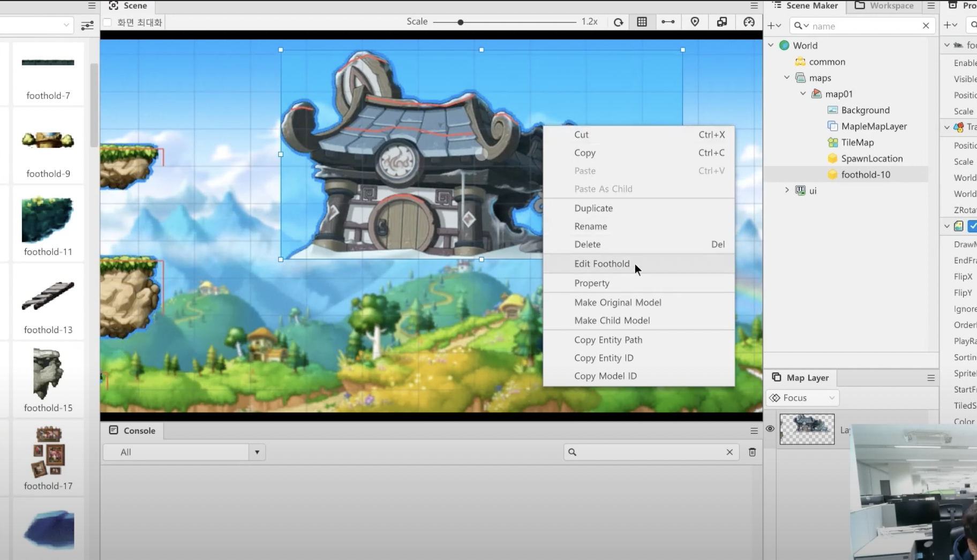The height and width of the screenshot is (560, 977).
Task: Open the asset category dropdown above footholds
Action: coord(36,25)
